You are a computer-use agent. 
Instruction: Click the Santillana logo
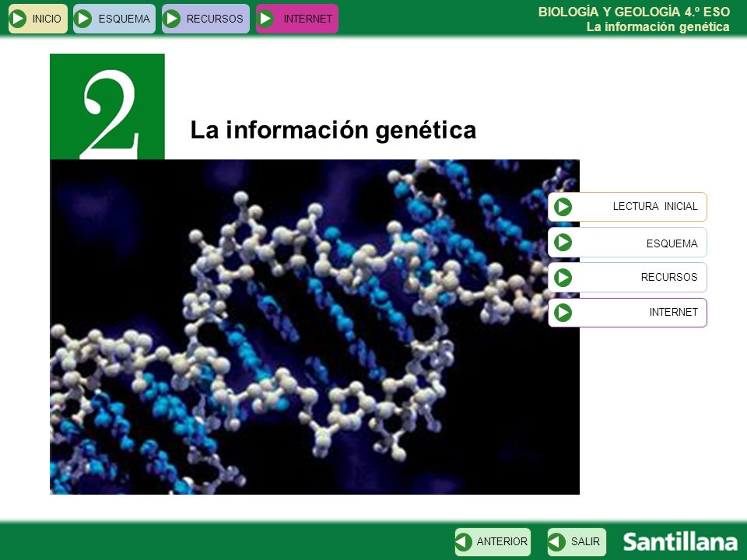pos(680,542)
